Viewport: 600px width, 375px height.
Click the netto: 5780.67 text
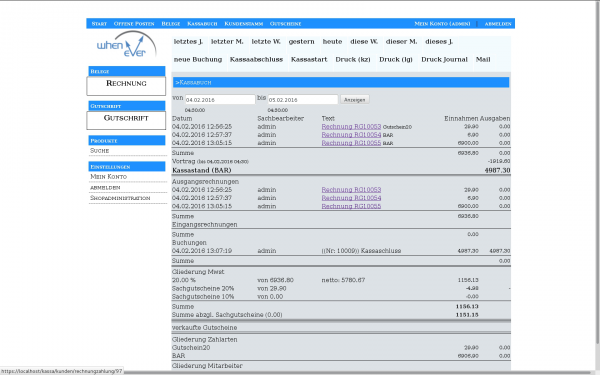(343, 280)
